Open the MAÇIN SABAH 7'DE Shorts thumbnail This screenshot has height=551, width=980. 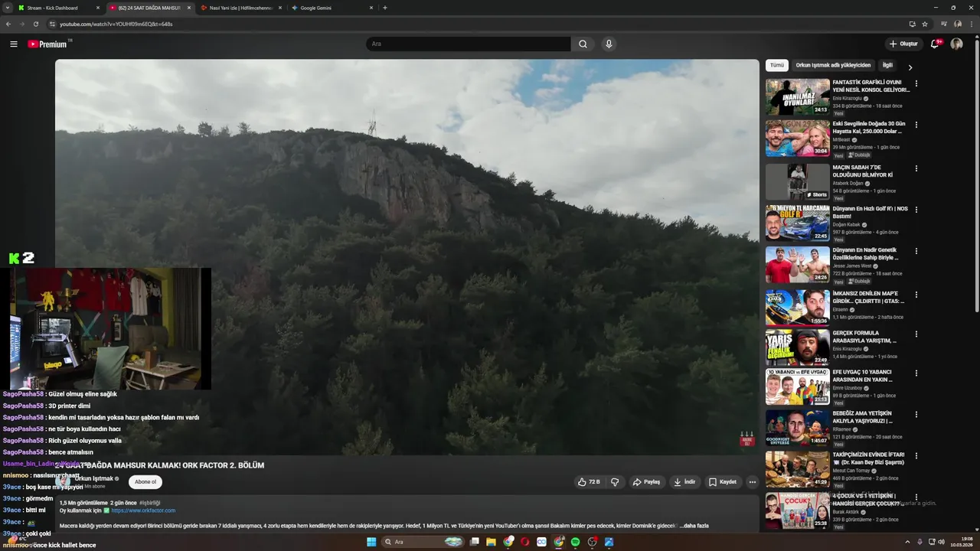(798, 181)
